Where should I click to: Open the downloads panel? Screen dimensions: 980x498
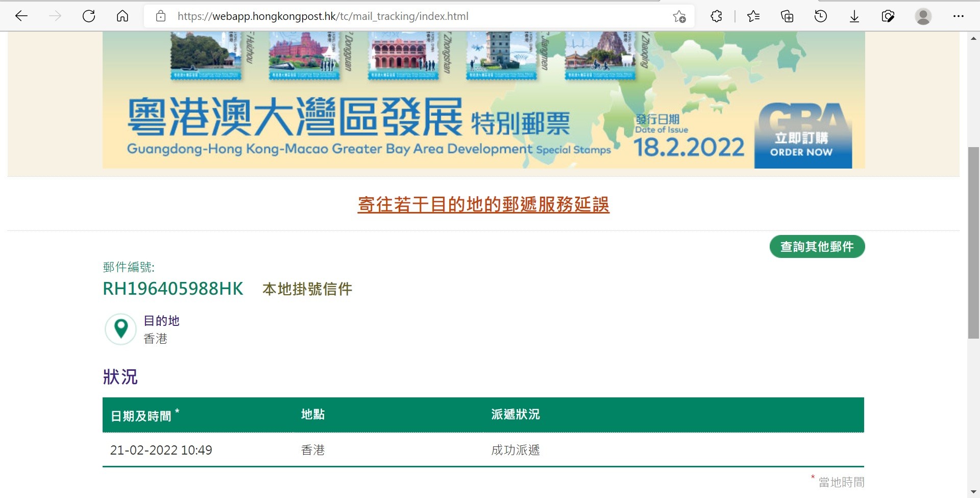854,16
